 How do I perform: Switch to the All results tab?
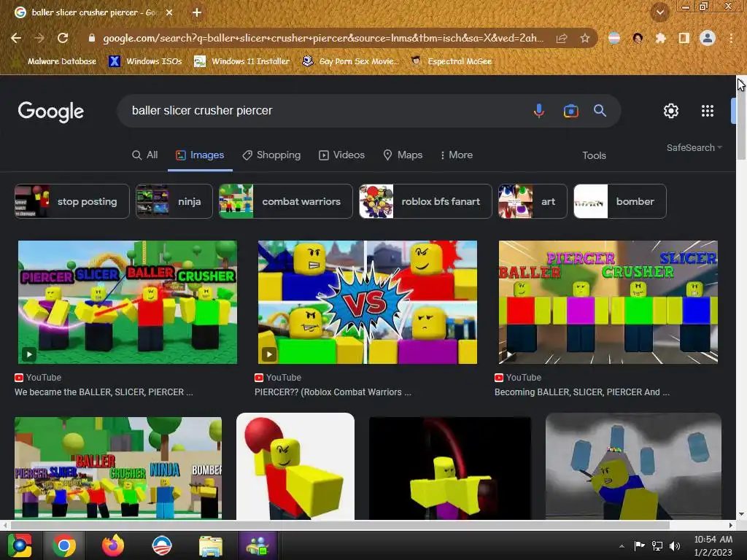click(x=145, y=155)
